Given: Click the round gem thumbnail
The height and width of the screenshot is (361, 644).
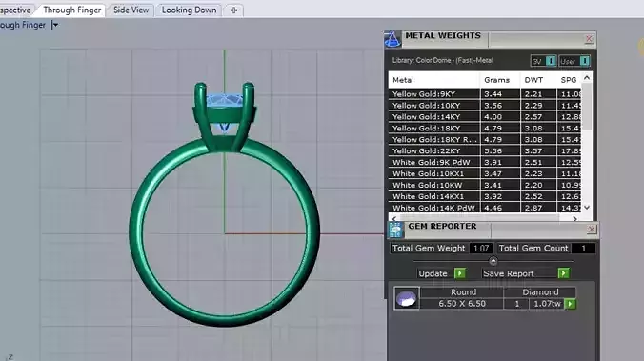Looking at the screenshot, I should pos(407,298).
